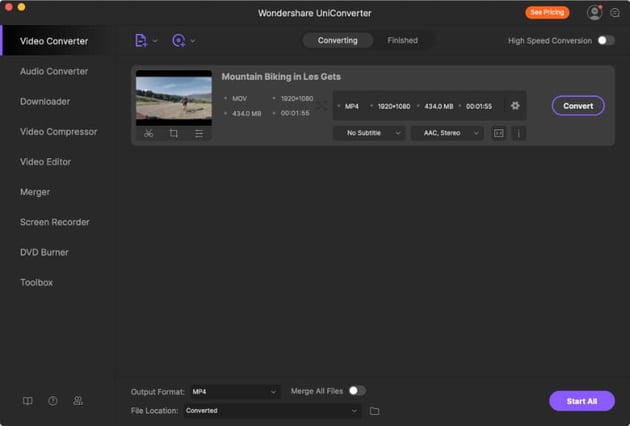Click the help question mark icon

point(53,401)
